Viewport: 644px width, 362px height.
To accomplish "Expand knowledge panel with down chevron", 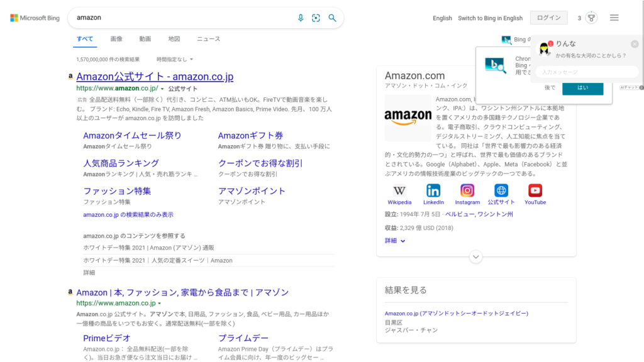I will pos(476,256).
